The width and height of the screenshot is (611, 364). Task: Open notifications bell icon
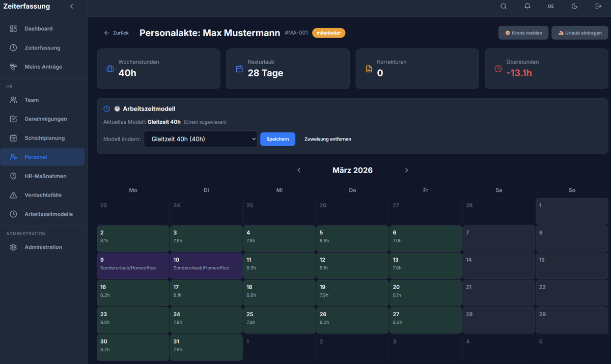[527, 6]
